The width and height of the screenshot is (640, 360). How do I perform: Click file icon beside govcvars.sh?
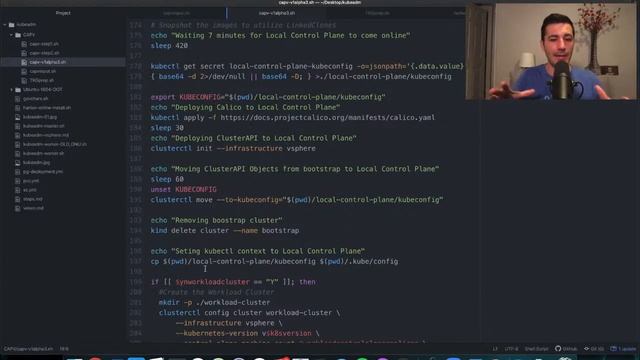click(18, 99)
